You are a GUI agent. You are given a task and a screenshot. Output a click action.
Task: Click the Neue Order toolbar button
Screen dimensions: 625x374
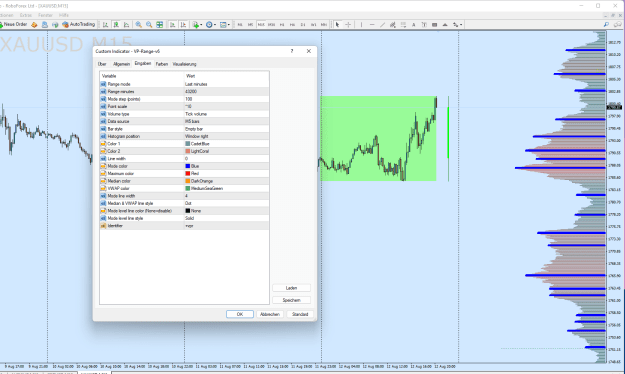(x=14, y=24)
